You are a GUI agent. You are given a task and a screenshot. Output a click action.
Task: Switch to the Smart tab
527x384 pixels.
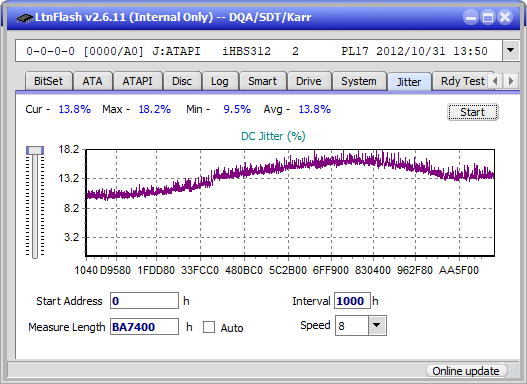point(262,81)
